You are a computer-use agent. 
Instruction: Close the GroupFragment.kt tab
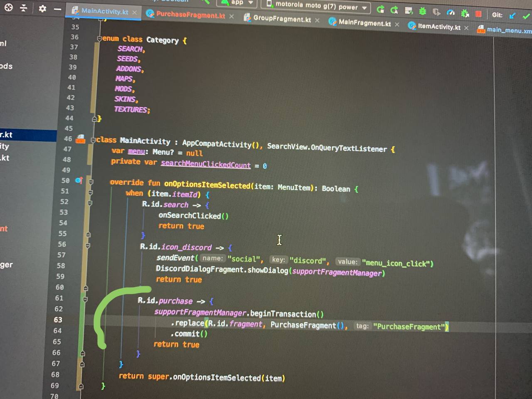(x=317, y=20)
